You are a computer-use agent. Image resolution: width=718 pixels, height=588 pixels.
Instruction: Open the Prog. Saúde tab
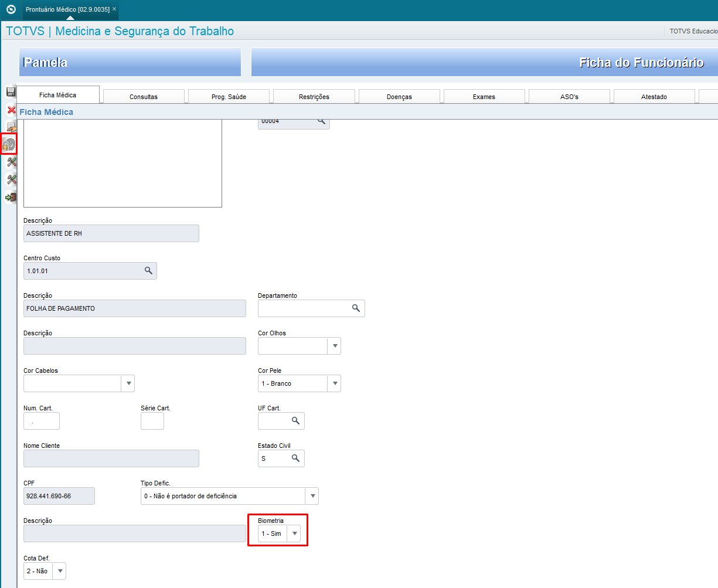pyautogui.click(x=229, y=97)
